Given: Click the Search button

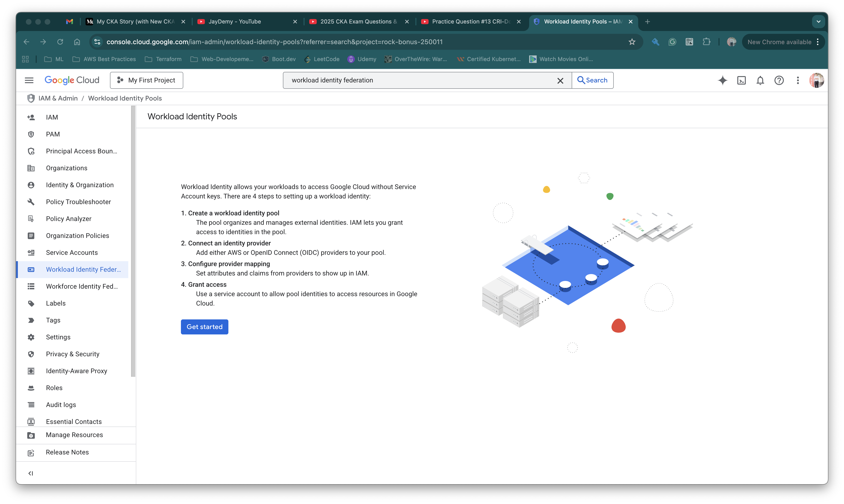Looking at the screenshot, I should tap(593, 80).
